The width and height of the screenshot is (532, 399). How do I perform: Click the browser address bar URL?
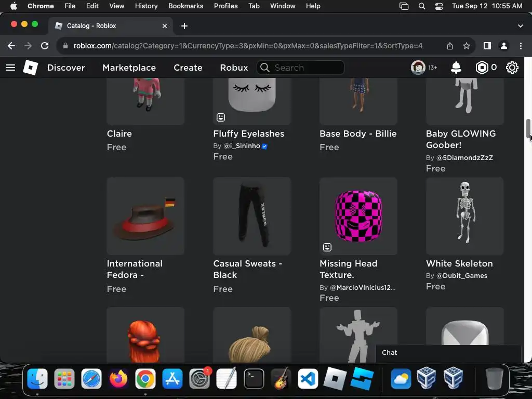point(248,46)
